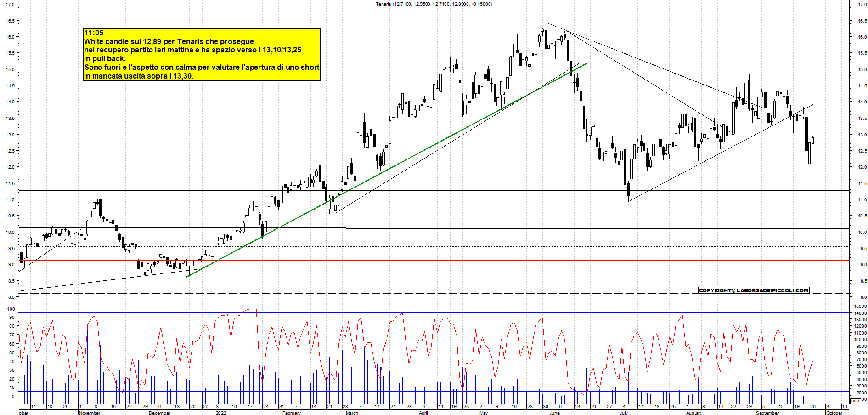Select the 'May' month label

coord(483,413)
